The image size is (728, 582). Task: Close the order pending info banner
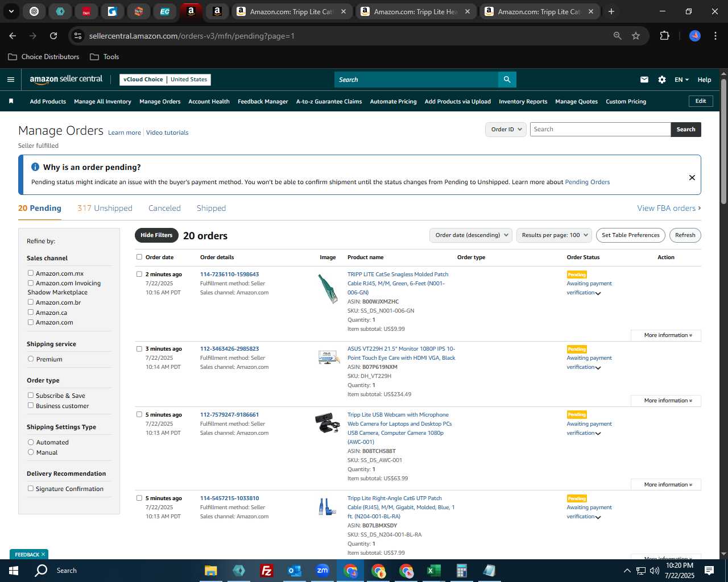[x=692, y=177]
